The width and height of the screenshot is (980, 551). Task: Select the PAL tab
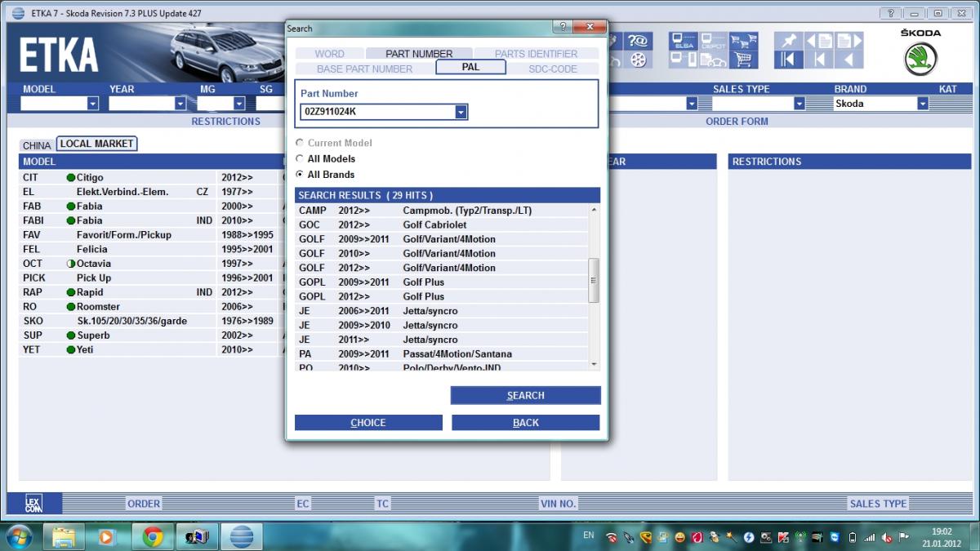click(x=470, y=68)
